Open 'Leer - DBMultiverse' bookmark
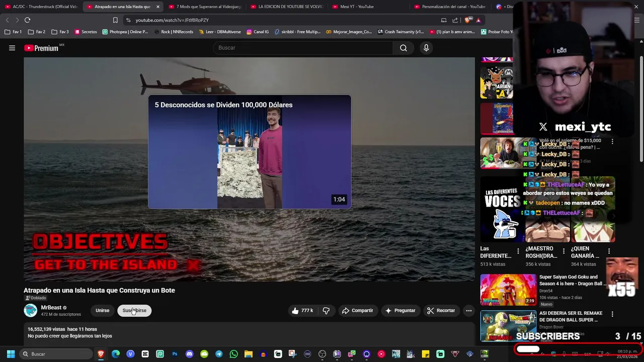 (x=220, y=32)
